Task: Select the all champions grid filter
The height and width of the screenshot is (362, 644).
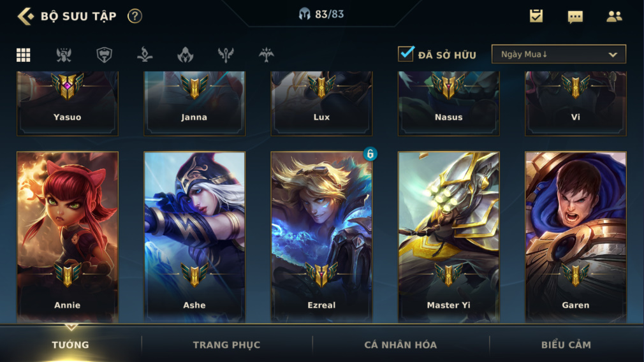Action: 24,55
